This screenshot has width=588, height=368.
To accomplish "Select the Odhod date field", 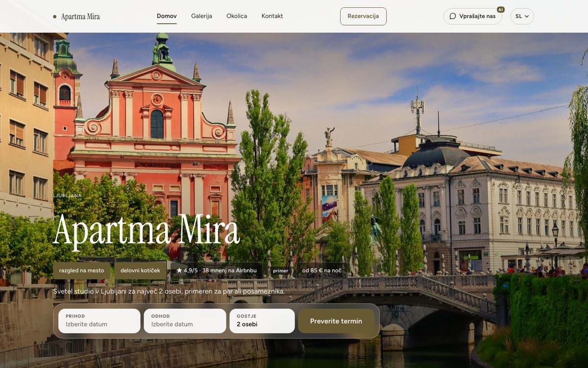I will click(185, 321).
